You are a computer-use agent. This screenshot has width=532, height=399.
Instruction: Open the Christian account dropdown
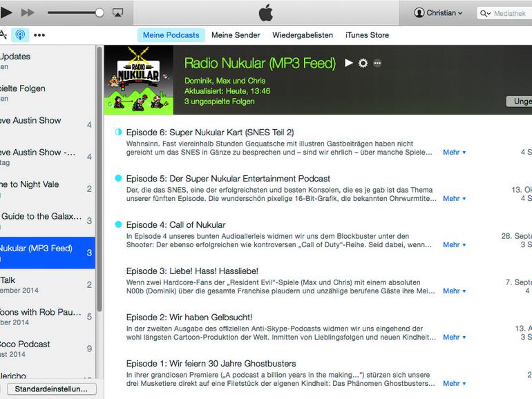(x=439, y=13)
